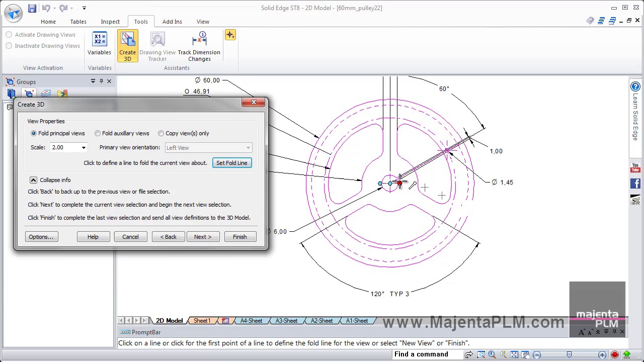This screenshot has height=362, width=644.
Task: Pin the PromptBar panel
Action: pyautogui.click(x=614, y=332)
